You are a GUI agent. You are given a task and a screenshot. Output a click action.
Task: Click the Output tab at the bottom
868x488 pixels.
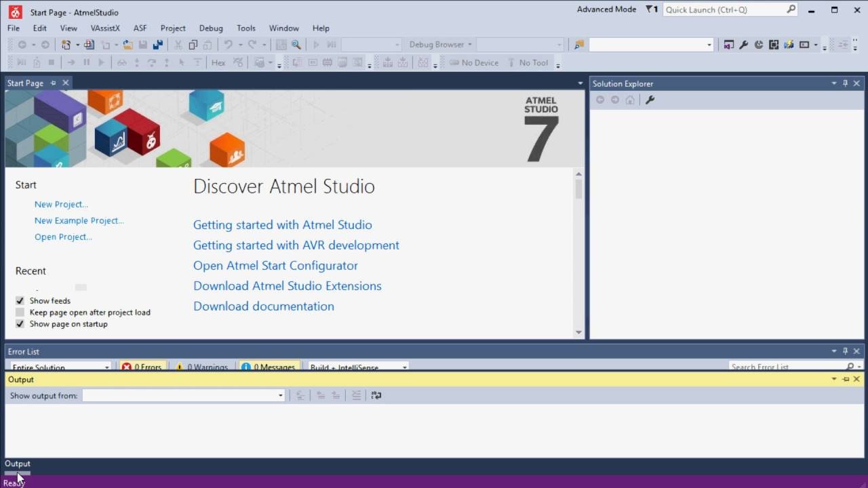pyautogui.click(x=18, y=464)
